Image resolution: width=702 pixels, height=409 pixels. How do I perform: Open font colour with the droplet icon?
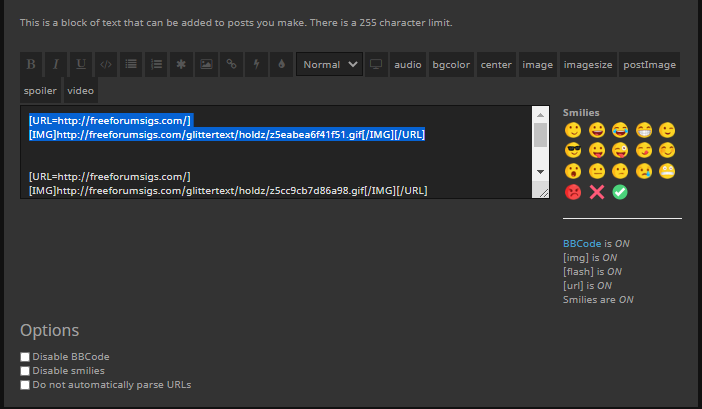(282, 64)
